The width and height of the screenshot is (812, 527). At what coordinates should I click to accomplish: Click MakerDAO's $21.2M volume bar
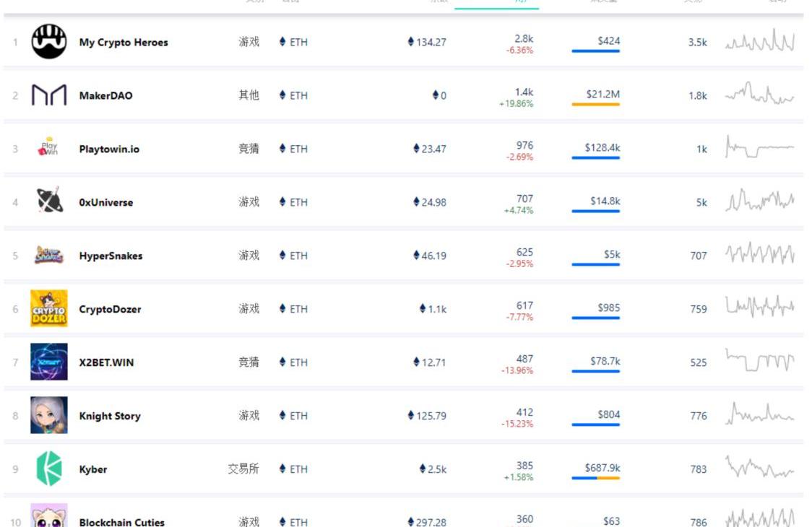[x=595, y=105]
